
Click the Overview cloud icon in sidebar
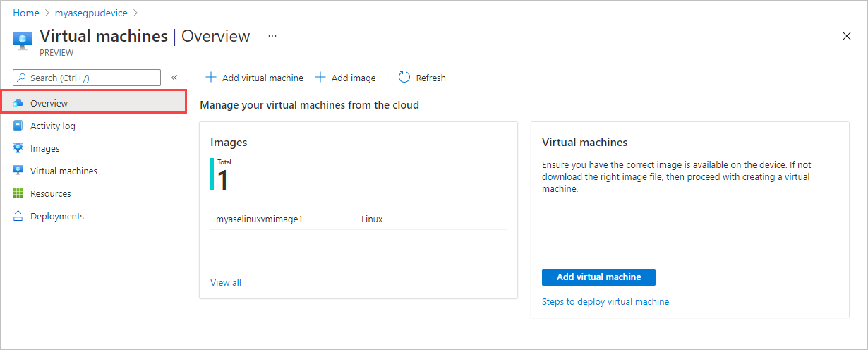tap(18, 103)
